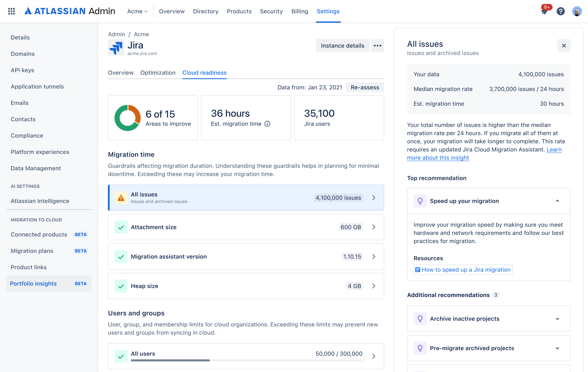The height and width of the screenshot is (372, 588).
Task: Open the three-dots more actions menu
Action: [x=377, y=46]
